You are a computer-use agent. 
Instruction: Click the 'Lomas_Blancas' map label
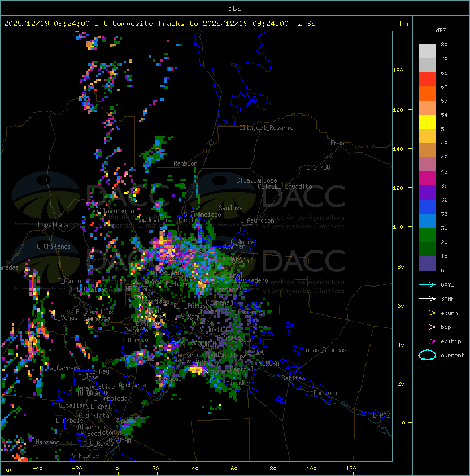click(324, 350)
